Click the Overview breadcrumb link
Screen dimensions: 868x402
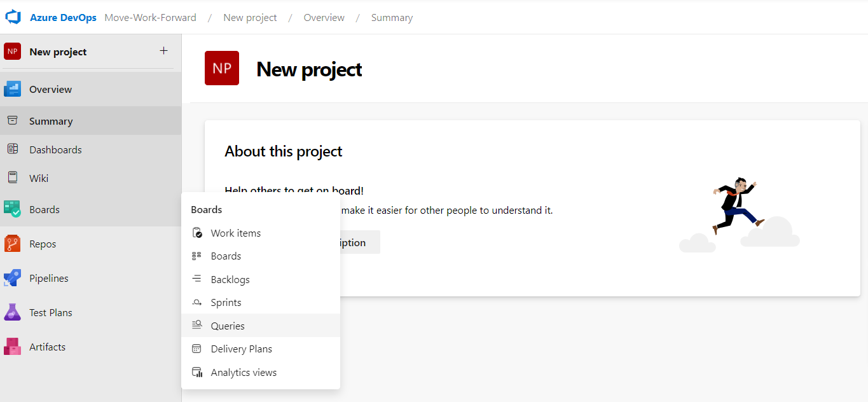(x=324, y=18)
